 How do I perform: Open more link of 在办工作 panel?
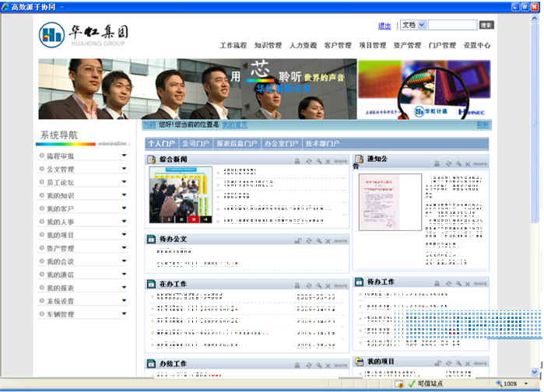click(340, 285)
